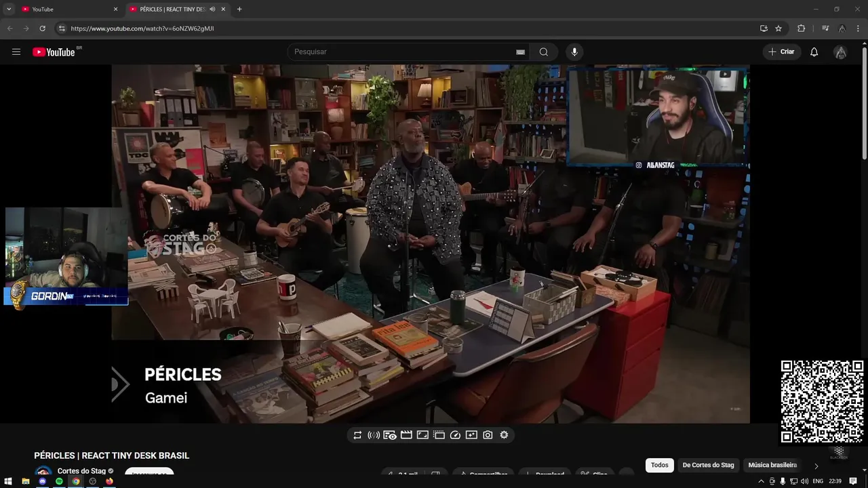Go back with the browser back arrow
This screenshot has height=488, width=868.
coord(9,28)
